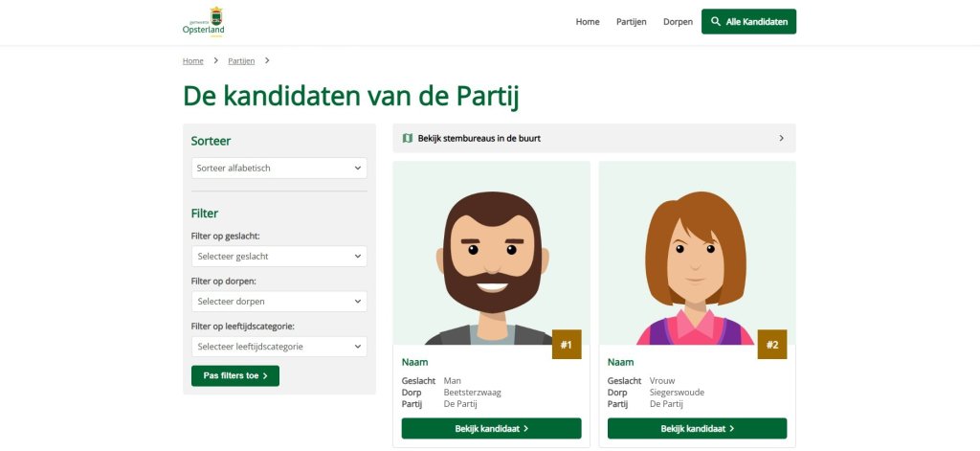The height and width of the screenshot is (451, 980).
Task: Navigate to the Dorpen menu item
Action: point(678,21)
